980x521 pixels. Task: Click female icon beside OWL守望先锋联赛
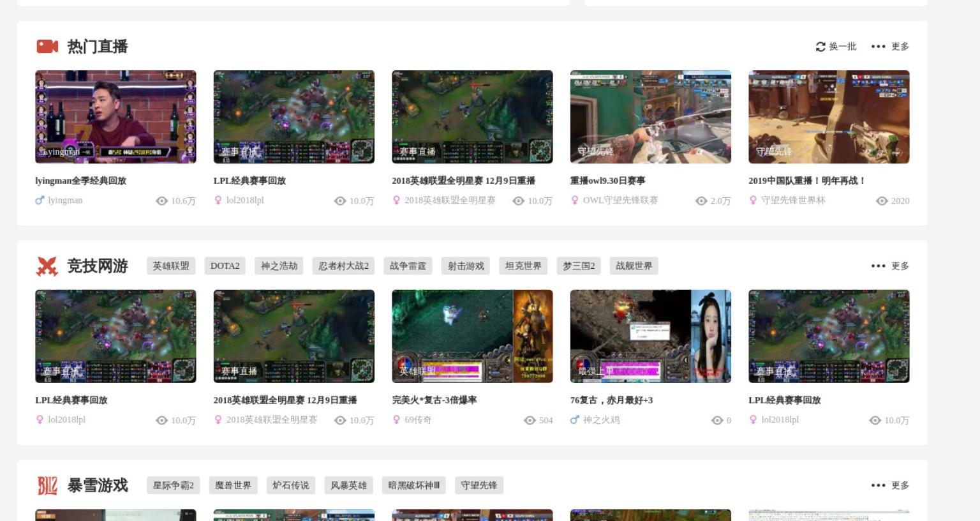(574, 200)
